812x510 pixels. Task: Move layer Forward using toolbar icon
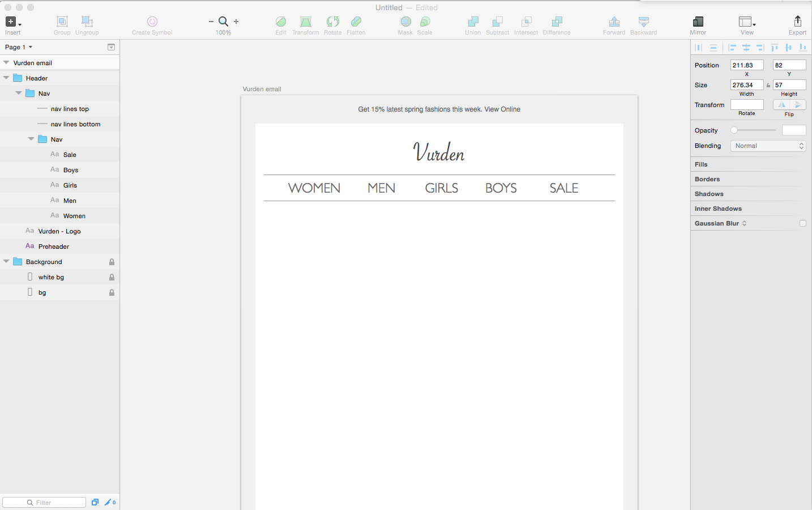click(614, 22)
